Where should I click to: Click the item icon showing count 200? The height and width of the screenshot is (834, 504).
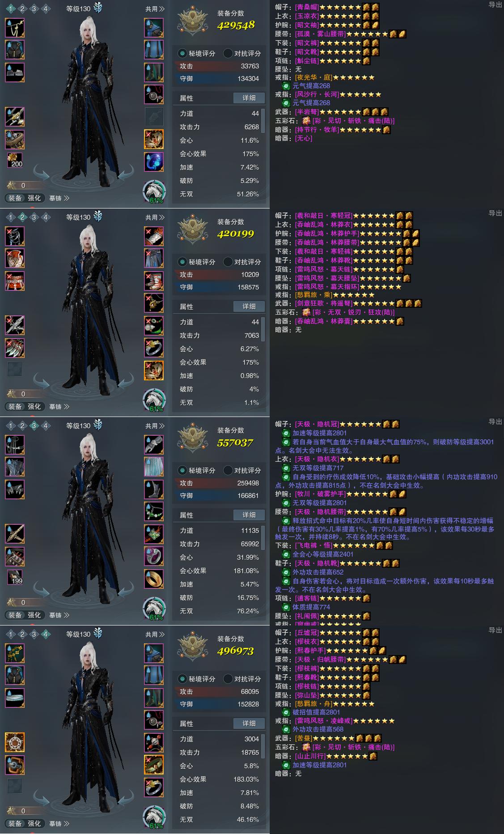(15, 160)
